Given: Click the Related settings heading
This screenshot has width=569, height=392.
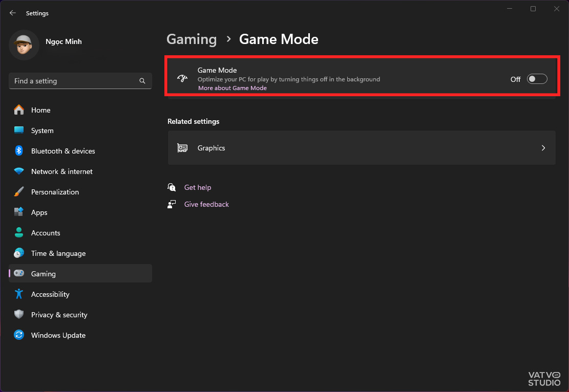Looking at the screenshot, I should pos(194,121).
